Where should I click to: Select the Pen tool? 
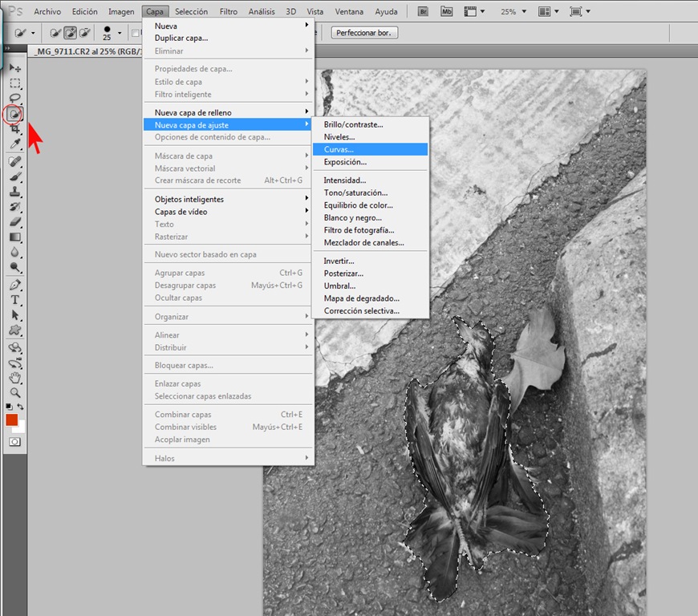14,285
